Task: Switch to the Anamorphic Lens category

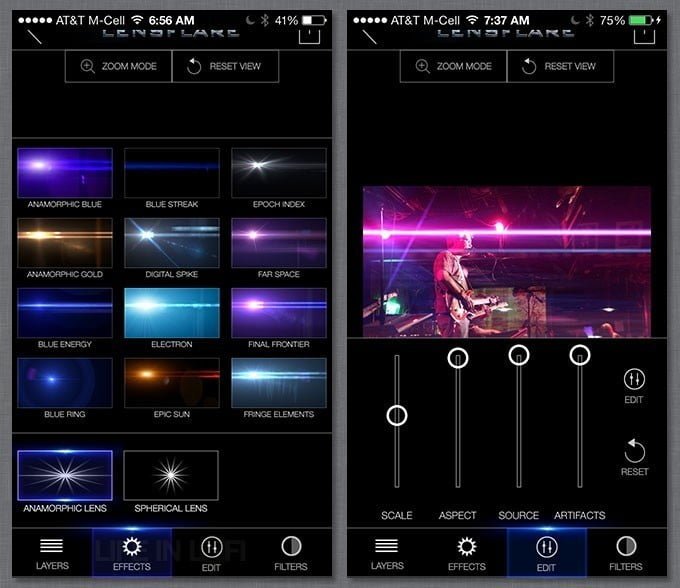Action: coord(65,475)
